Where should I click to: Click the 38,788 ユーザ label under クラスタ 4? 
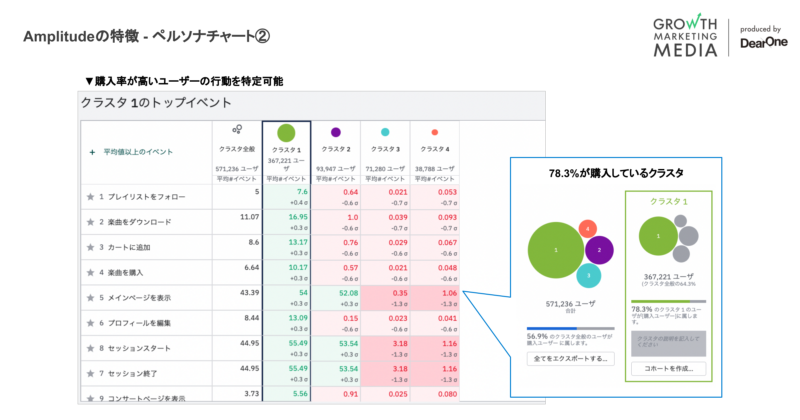pos(435,169)
